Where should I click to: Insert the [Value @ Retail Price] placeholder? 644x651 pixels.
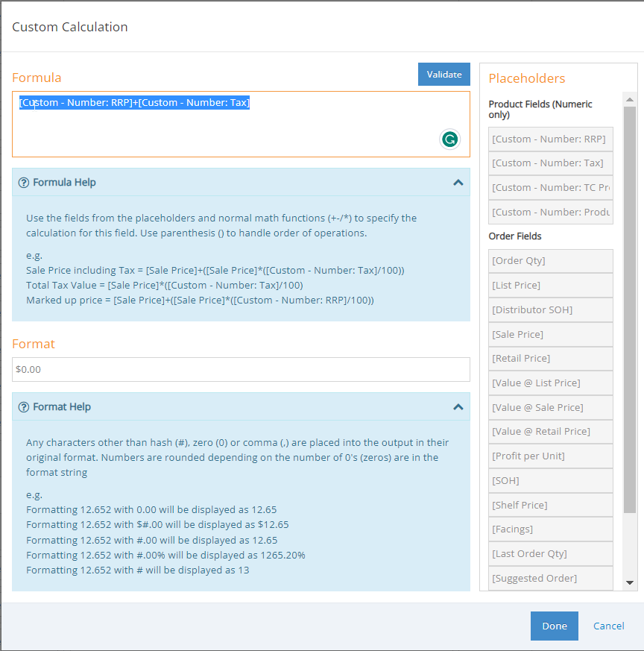[551, 431]
